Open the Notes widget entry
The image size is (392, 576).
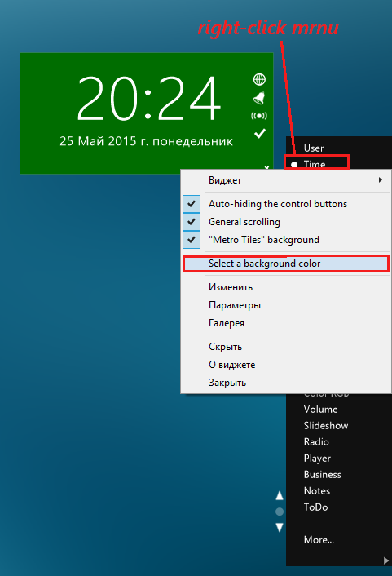tap(317, 491)
